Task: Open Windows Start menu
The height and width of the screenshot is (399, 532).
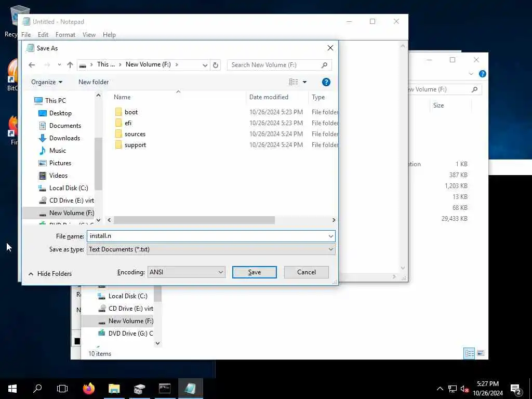Action: [12, 389]
